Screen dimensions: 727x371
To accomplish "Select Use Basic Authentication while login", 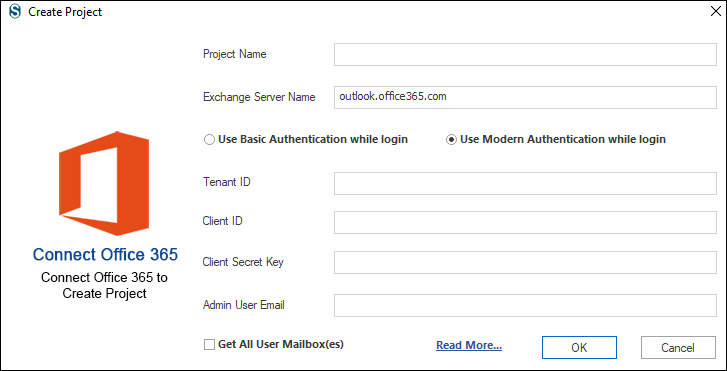I will tap(306, 139).
